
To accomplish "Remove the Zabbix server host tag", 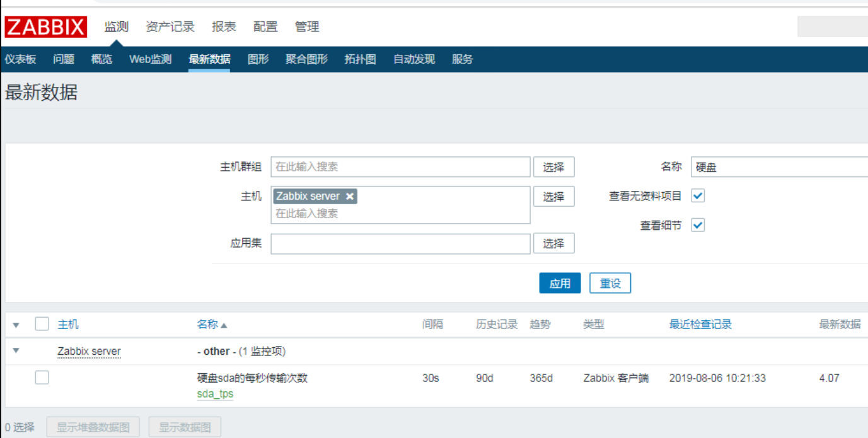I will [350, 196].
